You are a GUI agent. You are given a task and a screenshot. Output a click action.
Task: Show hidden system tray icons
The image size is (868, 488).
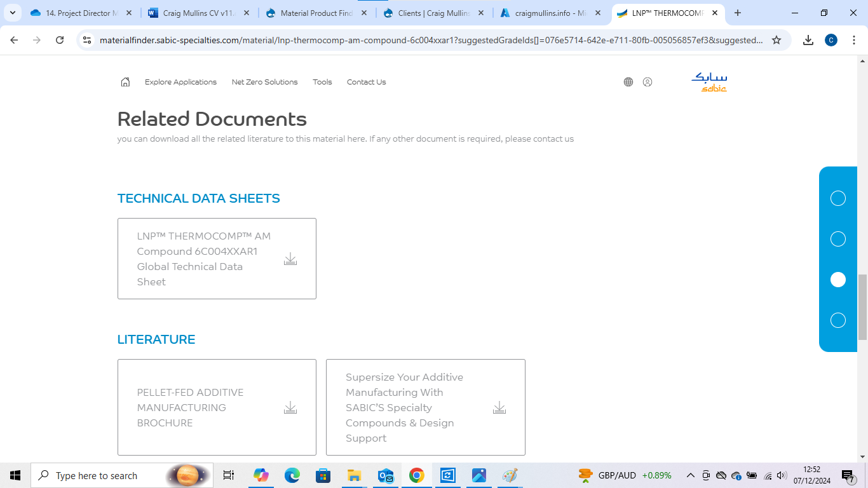pyautogui.click(x=691, y=475)
